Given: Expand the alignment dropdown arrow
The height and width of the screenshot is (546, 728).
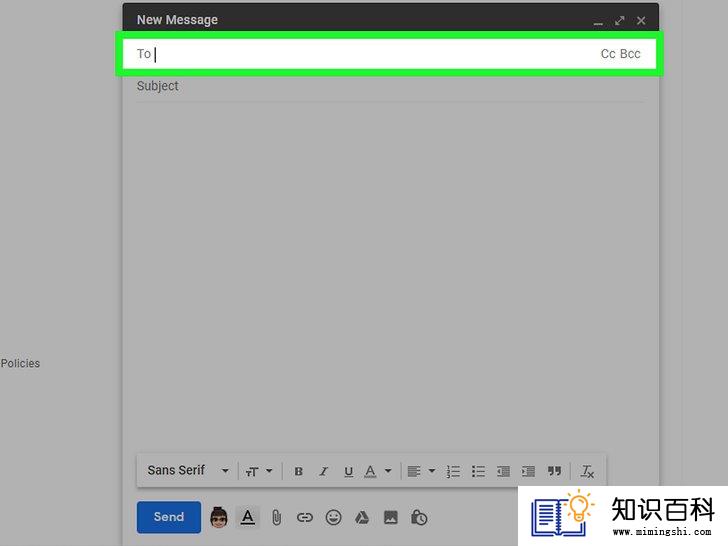Looking at the screenshot, I should [x=432, y=471].
